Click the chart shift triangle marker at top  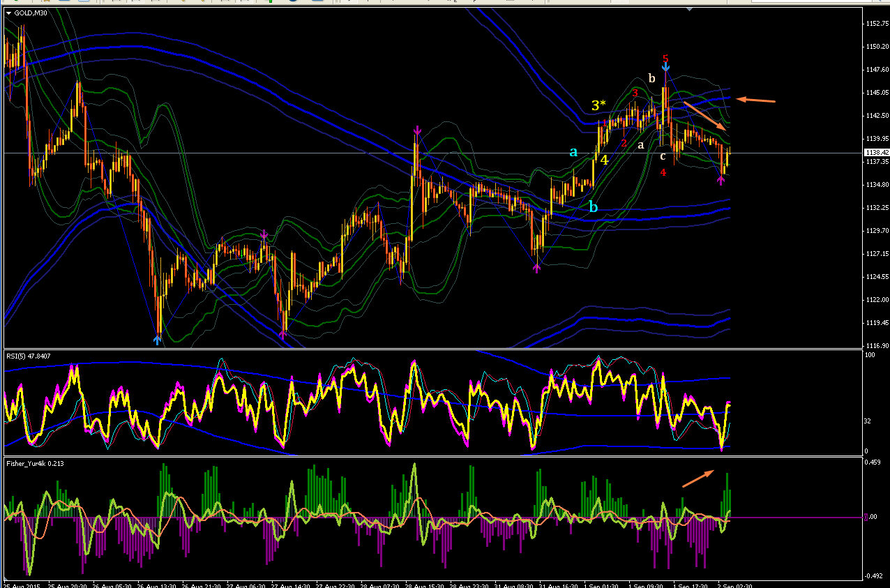690,9
